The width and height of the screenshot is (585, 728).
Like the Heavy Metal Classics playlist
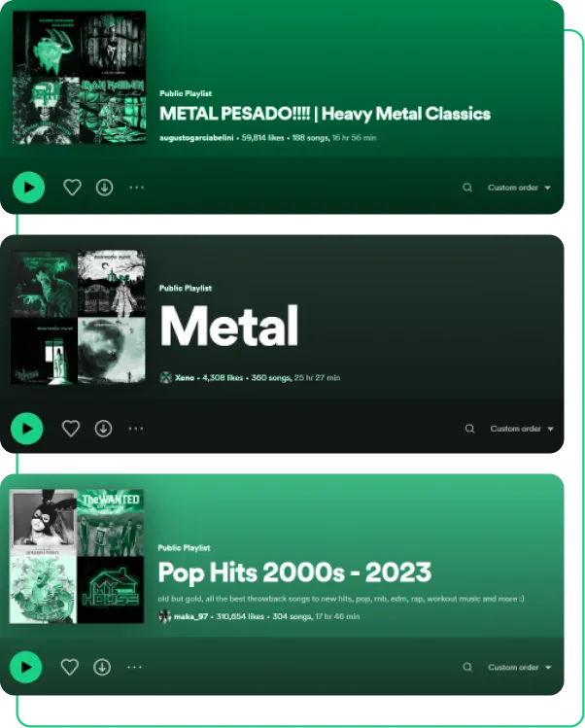(x=73, y=188)
